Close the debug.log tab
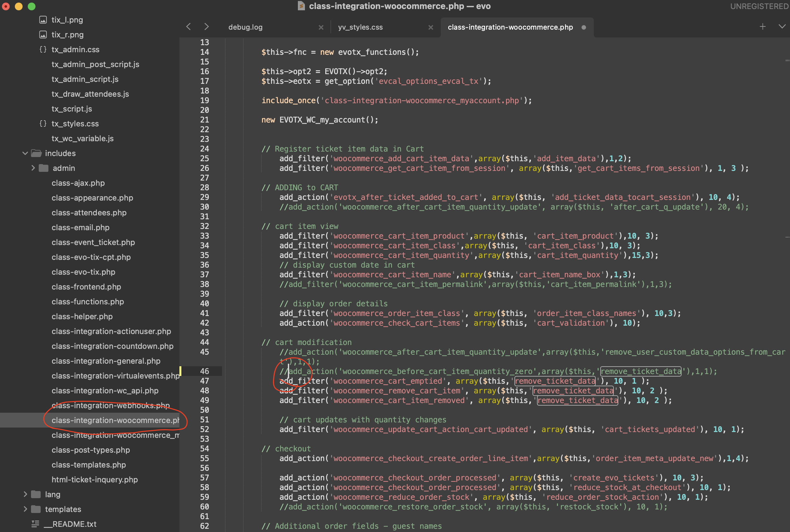The image size is (790, 532). point(321,27)
